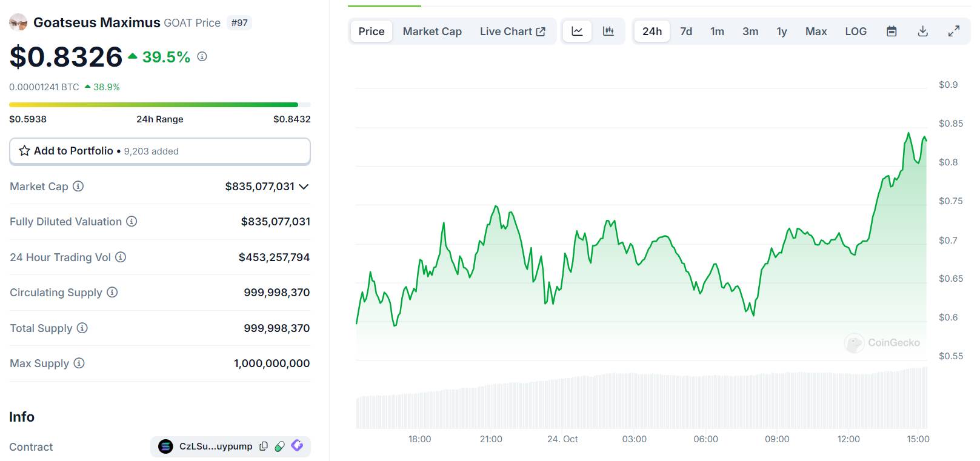Select the 1y time range

tap(782, 32)
